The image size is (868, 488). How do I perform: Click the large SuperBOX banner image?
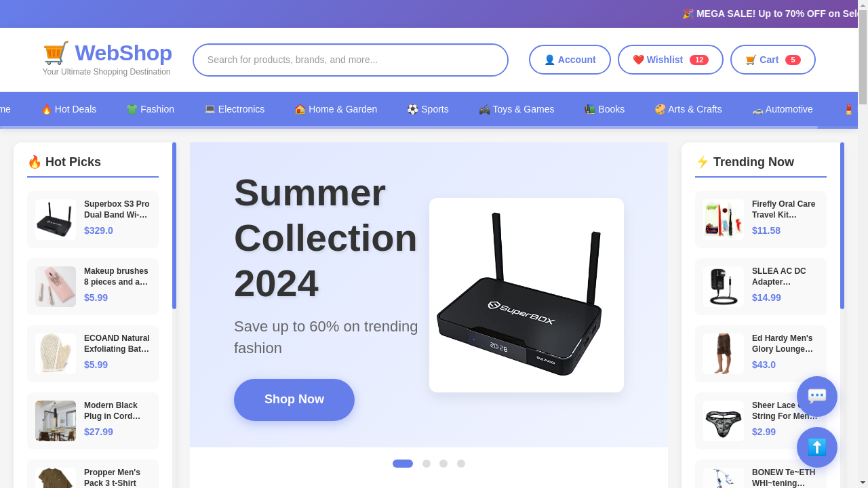point(526,295)
